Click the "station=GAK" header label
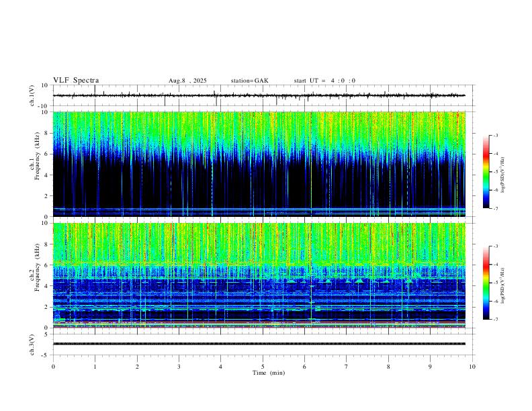The width and height of the screenshot is (532, 411). click(x=249, y=81)
